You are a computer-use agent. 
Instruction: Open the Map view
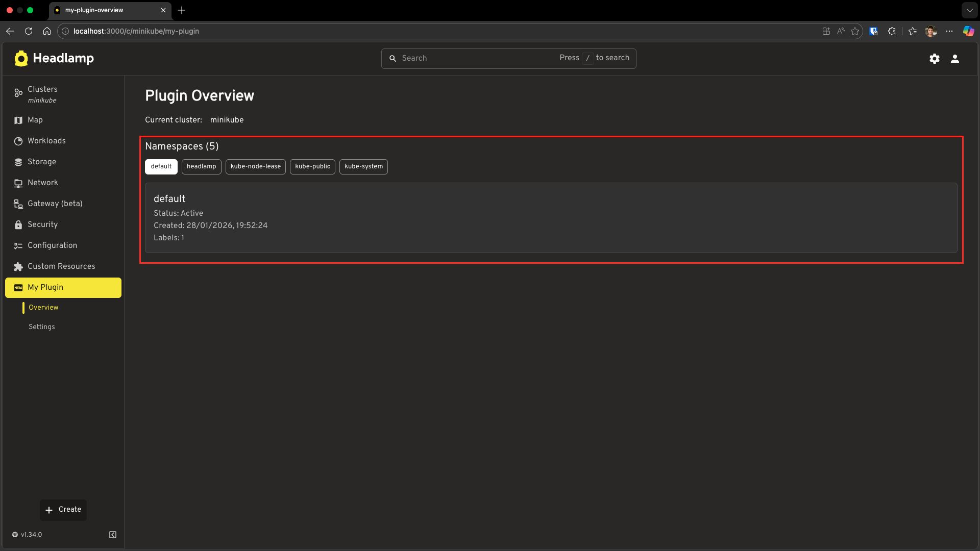(x=35, y=120)
